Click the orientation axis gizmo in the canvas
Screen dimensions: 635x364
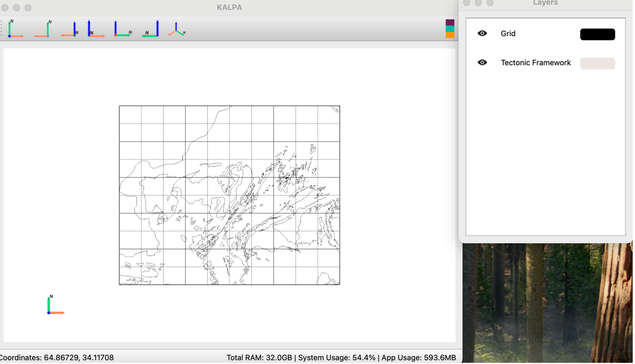click(56, 306)
